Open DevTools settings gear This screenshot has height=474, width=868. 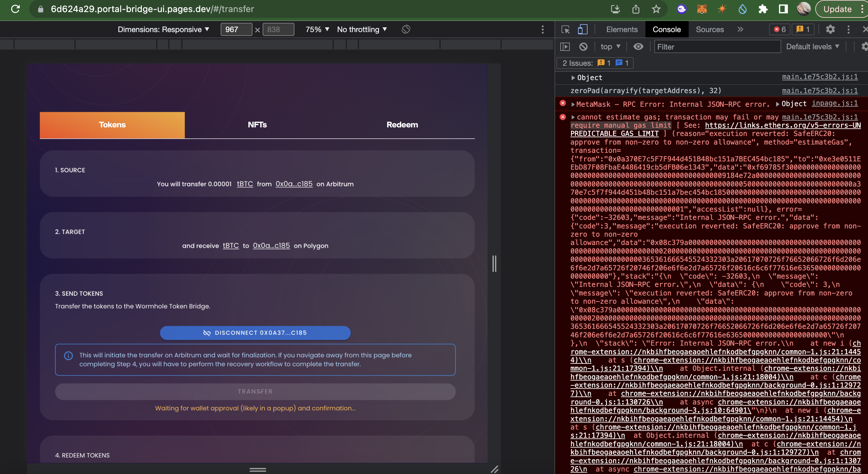pos(830,30)
